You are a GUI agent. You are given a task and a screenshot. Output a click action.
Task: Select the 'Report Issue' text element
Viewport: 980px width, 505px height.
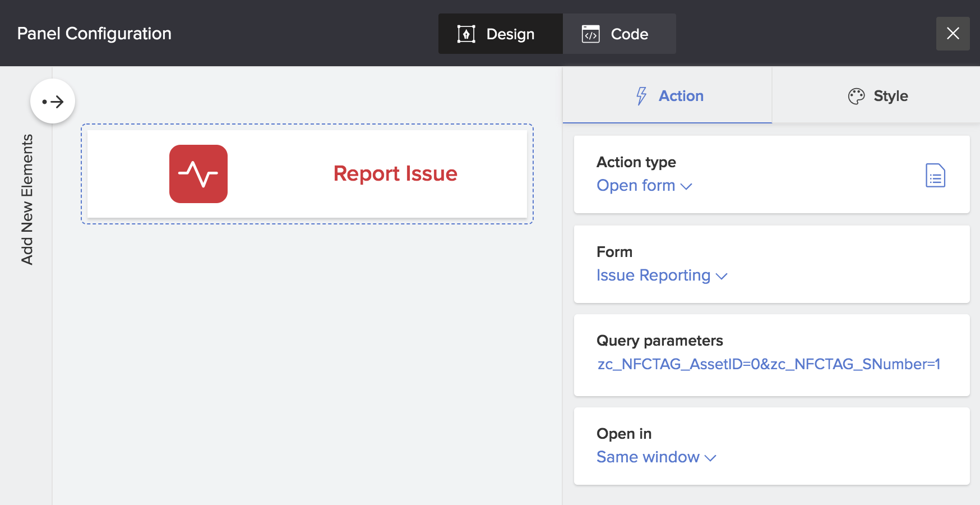(x=395, y=174)
